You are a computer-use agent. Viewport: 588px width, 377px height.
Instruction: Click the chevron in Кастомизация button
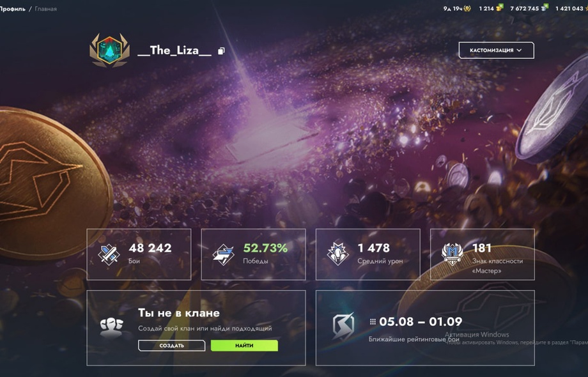click(519, 50)
